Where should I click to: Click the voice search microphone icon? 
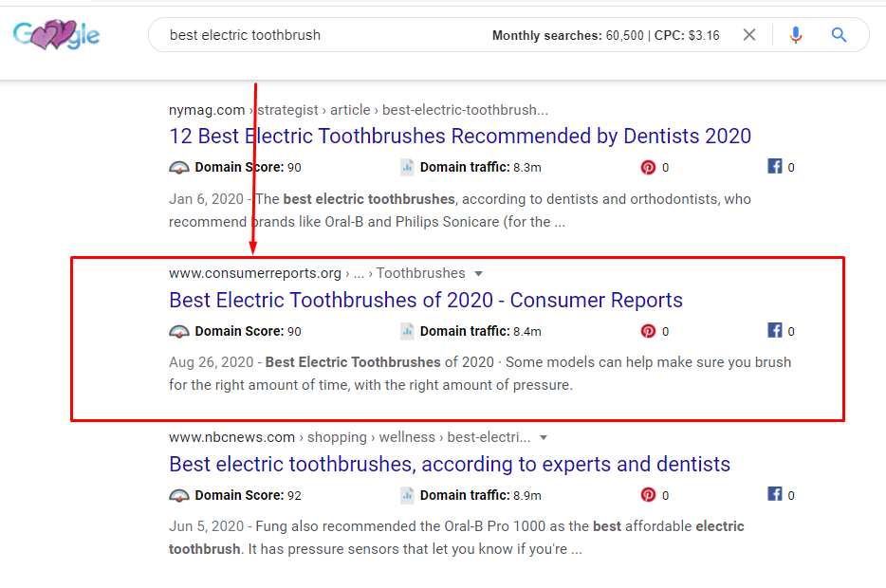[796, 34]
